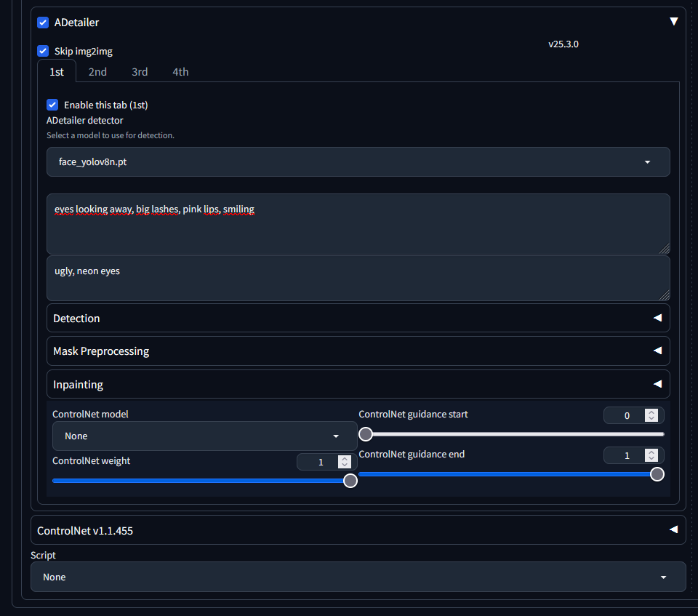Open the face_yolov8n.pt detector dropdown
The height and width of the screenshot is (616, 698).
[349, 162]
